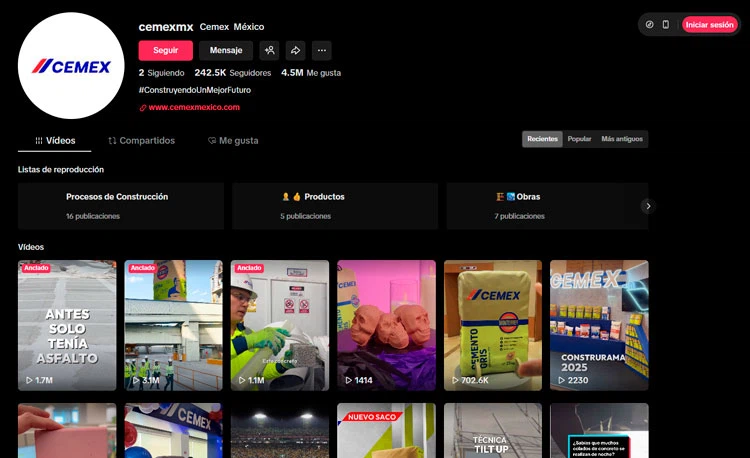Follow the account with Seguir button

165,50
